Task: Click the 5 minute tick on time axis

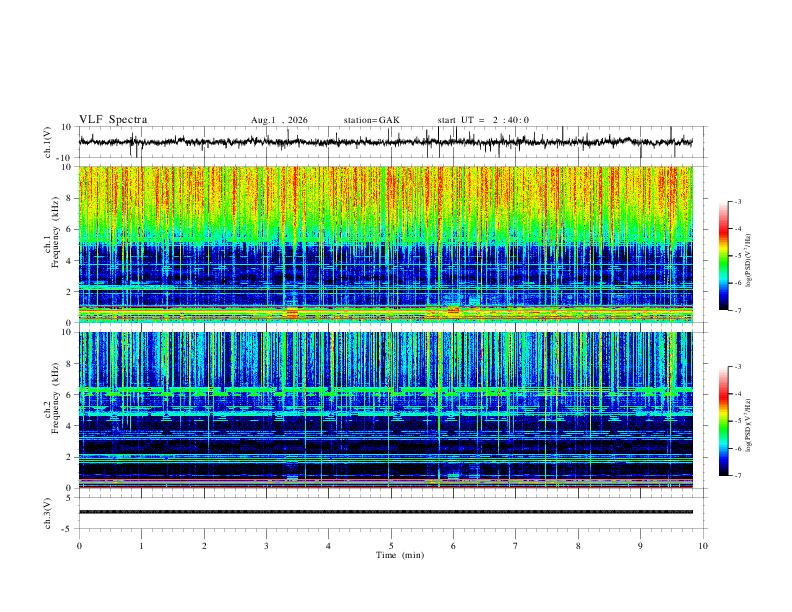Action: click(x=391, y=546)
